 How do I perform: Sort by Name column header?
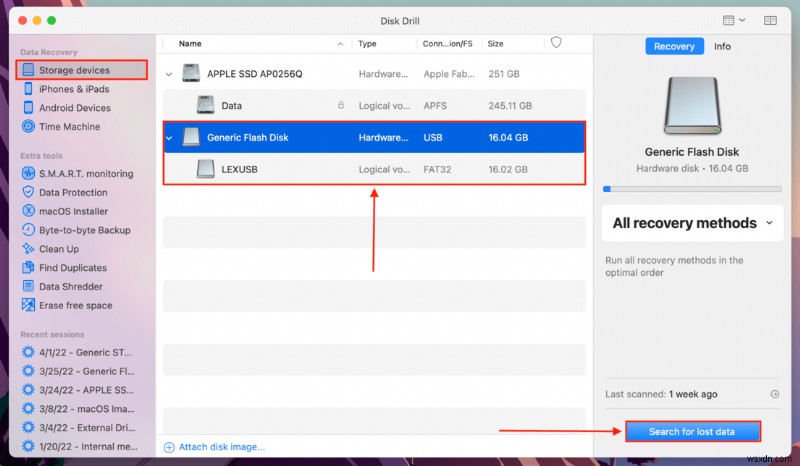[190, 44]
